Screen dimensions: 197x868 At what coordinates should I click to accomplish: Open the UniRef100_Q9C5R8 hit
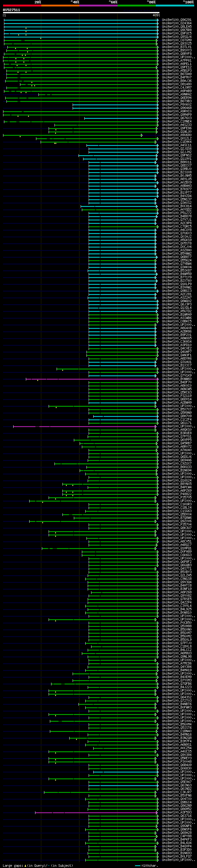pyautogui.click(x=176, y=30)
